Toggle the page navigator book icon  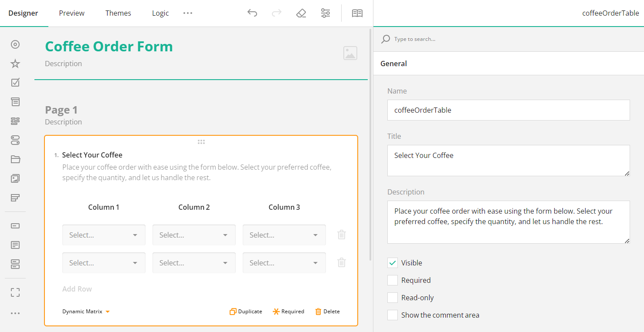pyautogui.click(x=357, y=13)
